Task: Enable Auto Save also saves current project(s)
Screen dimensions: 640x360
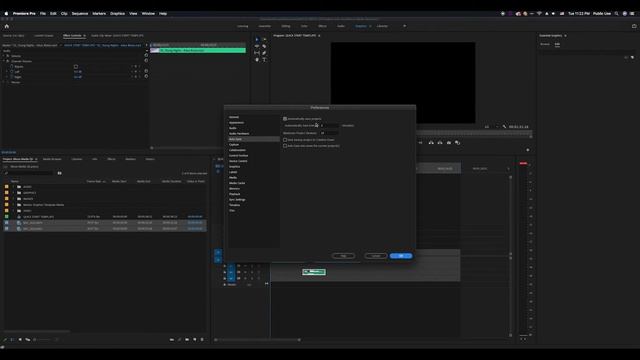Action: tap(285, 146)
